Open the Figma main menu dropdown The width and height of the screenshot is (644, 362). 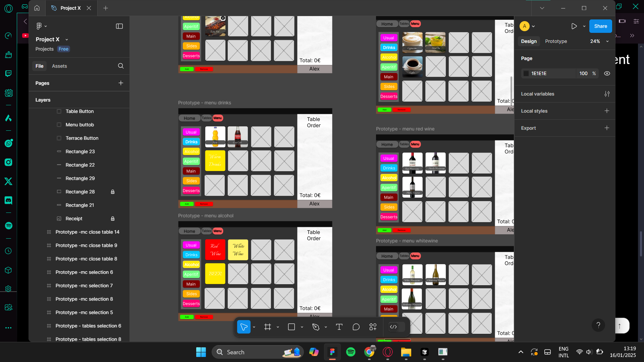pyautogui.click(x=41, y=26)
